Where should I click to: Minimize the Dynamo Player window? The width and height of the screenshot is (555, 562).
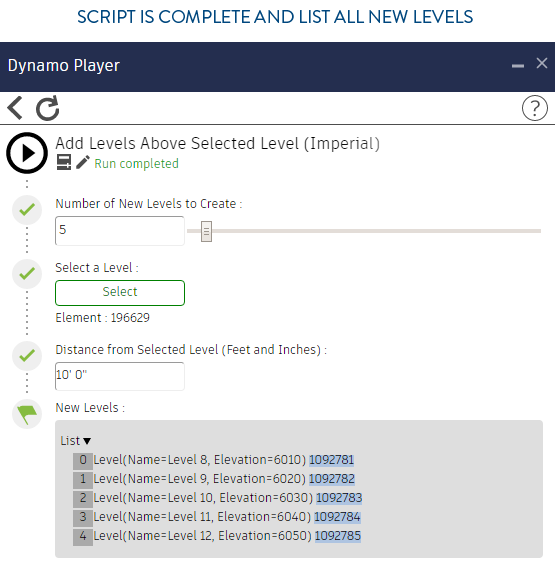(518, 66)
